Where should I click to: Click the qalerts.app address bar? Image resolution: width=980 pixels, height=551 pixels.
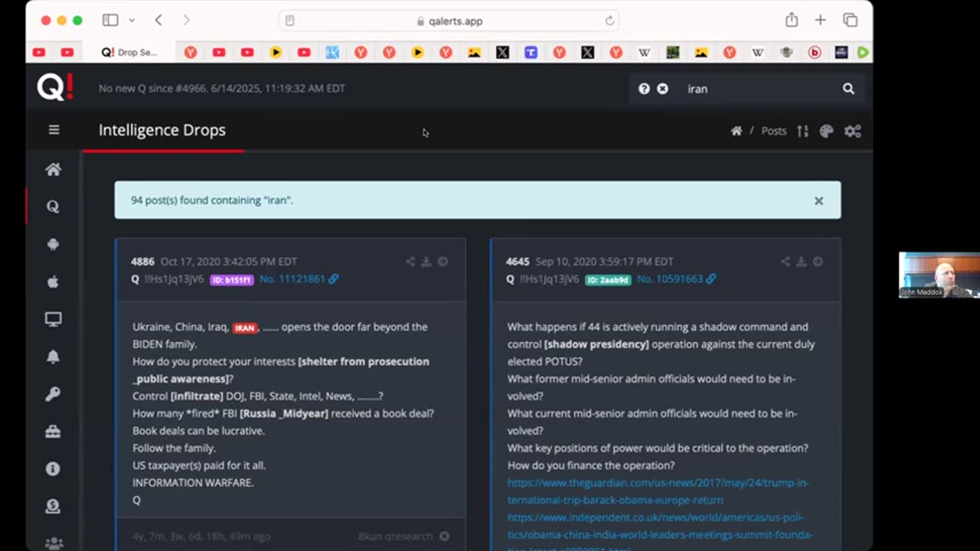(449, 21)
